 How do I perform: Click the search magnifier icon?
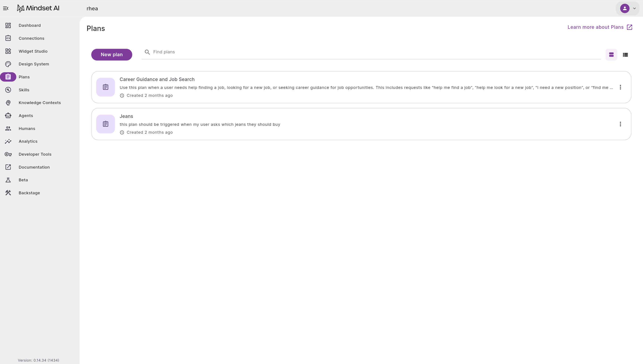point(147,52)
